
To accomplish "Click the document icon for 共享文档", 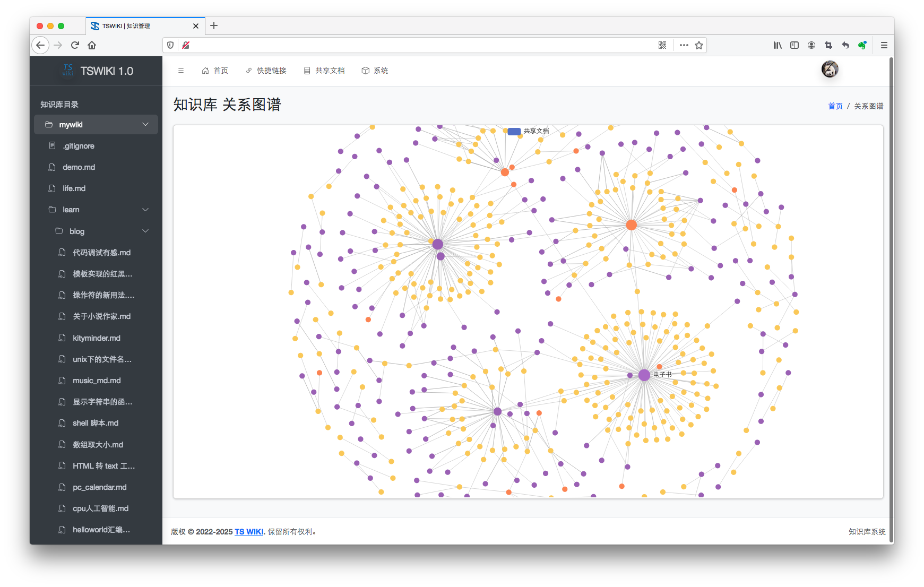I will click(x=306, y=70).
